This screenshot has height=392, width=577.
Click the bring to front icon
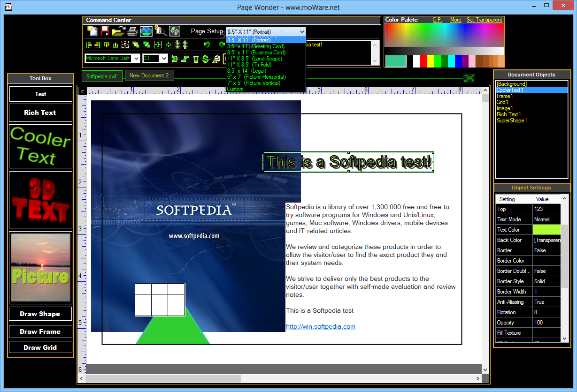coord(136,45)
